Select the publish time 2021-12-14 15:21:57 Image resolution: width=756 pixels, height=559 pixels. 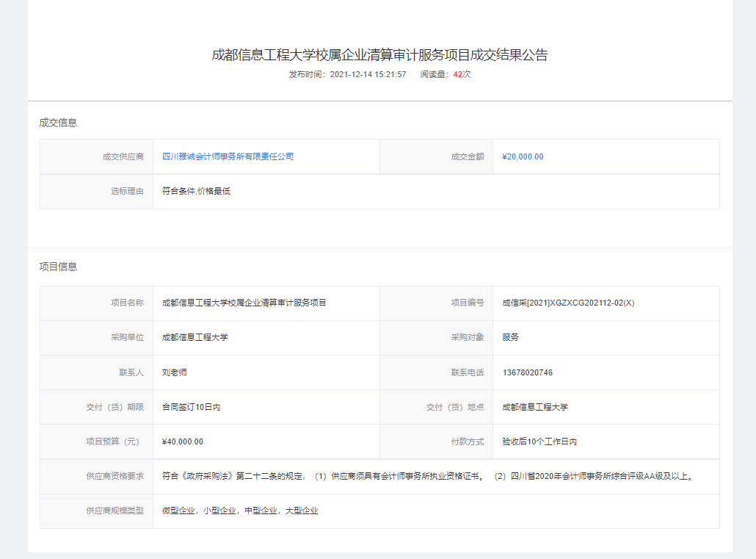tap(368, 74)
